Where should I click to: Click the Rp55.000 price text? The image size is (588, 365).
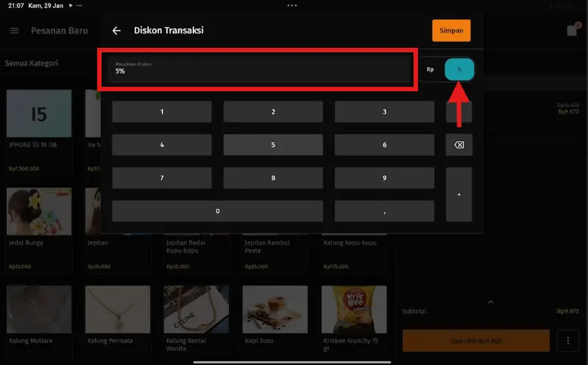256,266
